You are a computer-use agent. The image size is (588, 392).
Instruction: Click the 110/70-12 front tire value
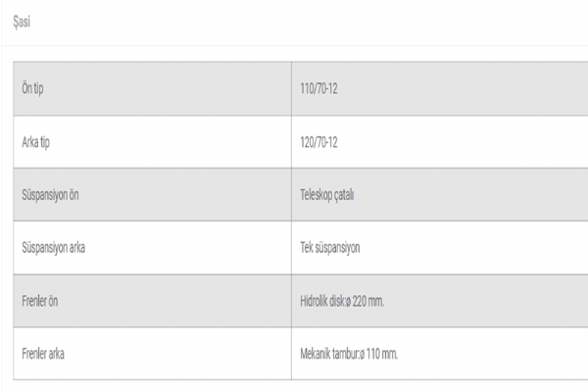point(318,89)
